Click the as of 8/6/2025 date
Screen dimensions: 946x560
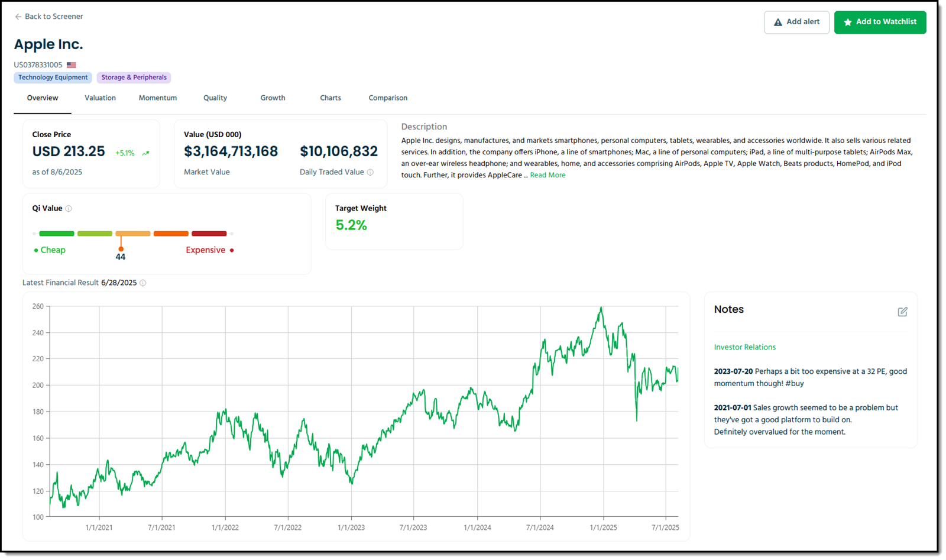(57, 172)
